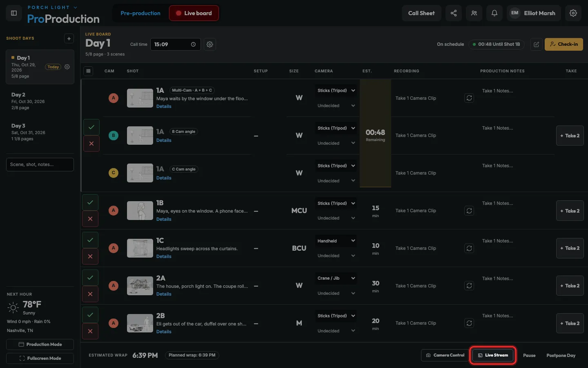Switch to the Live board tab
The height and width of the screenshot is (368, 588).
[194, 13]
